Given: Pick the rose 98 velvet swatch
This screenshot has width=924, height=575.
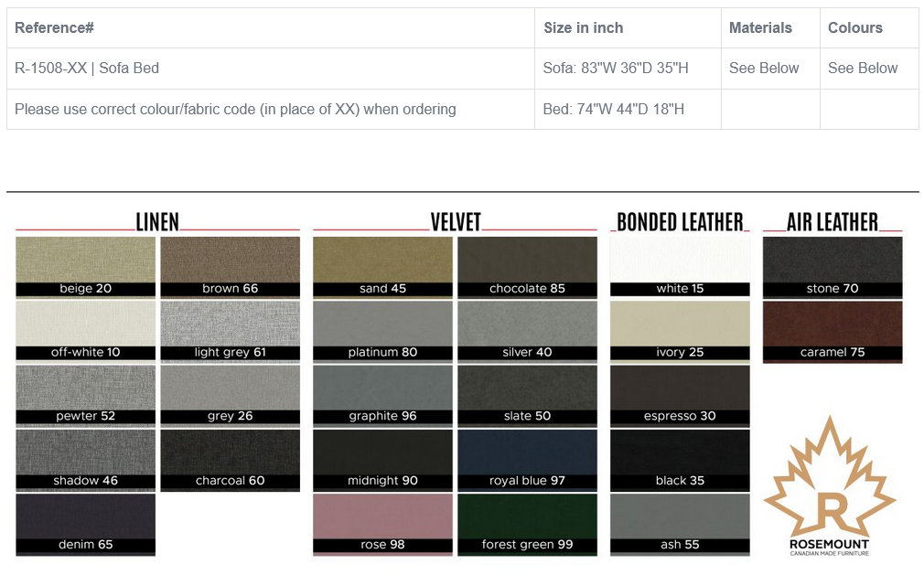Looking at the screenshot, I should tap(382, 523).
